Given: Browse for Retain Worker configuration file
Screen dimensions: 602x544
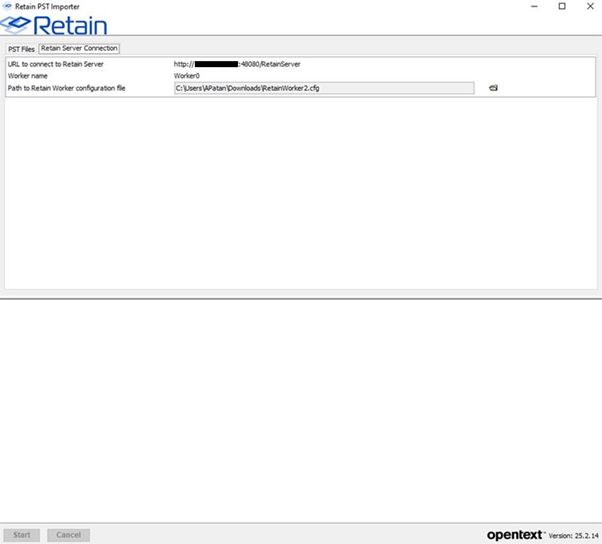Looking at the screenshot, I should 493,88.
